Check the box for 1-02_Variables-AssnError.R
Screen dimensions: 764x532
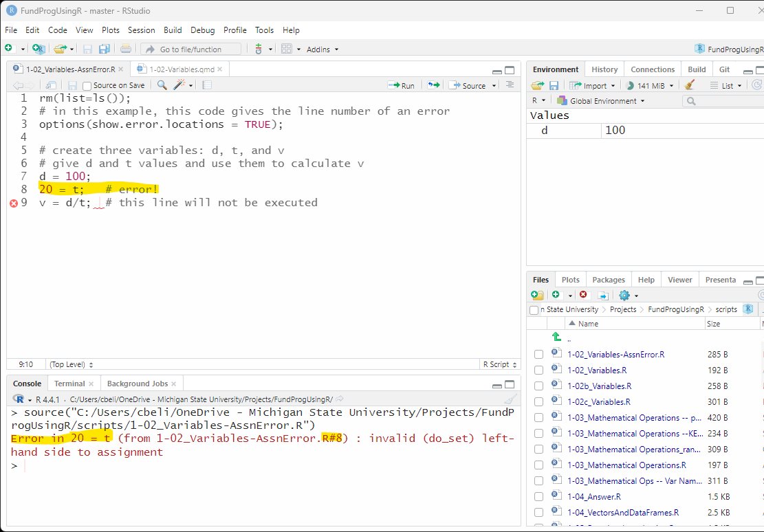click(x=538, y=355)
